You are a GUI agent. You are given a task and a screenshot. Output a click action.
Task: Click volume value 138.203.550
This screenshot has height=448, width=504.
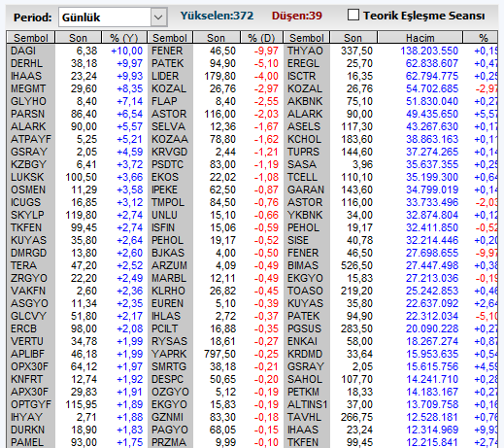pyautogui.click(x=429, y=51)
